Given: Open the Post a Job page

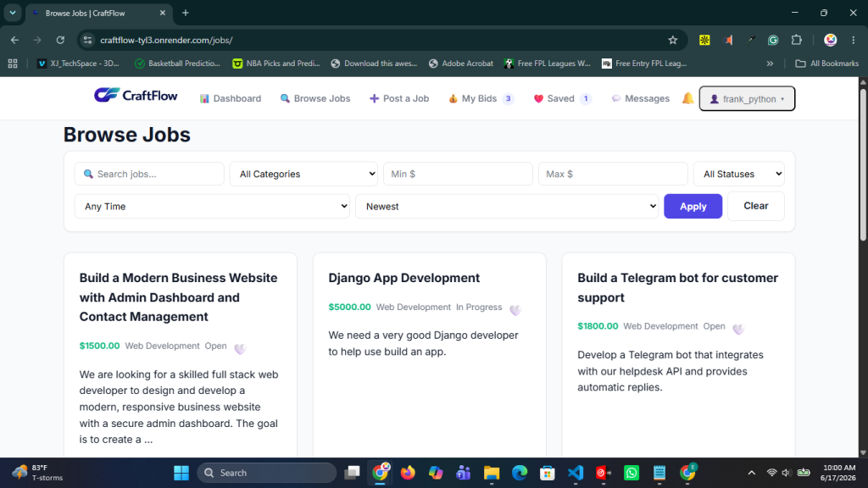Looking at the screenshot, I should tap(399, 98).
